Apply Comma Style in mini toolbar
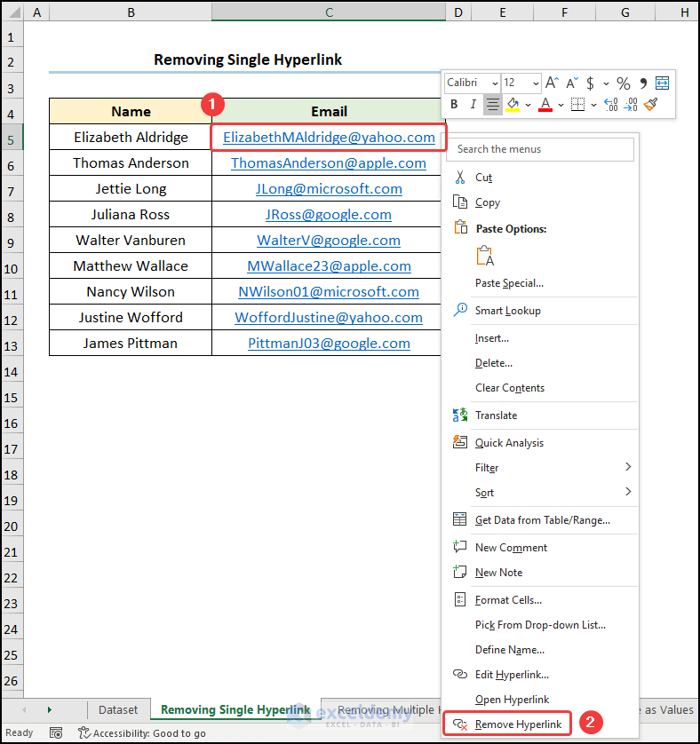 [643, 83]
